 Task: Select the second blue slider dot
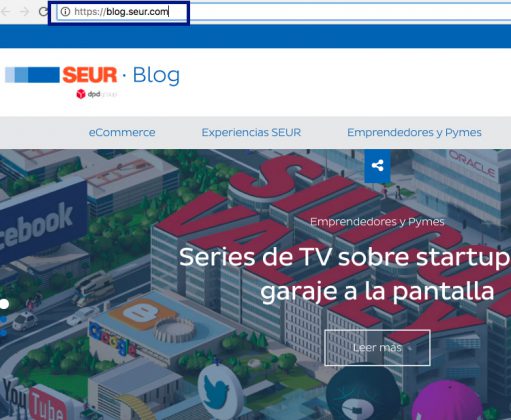(3, 320)
